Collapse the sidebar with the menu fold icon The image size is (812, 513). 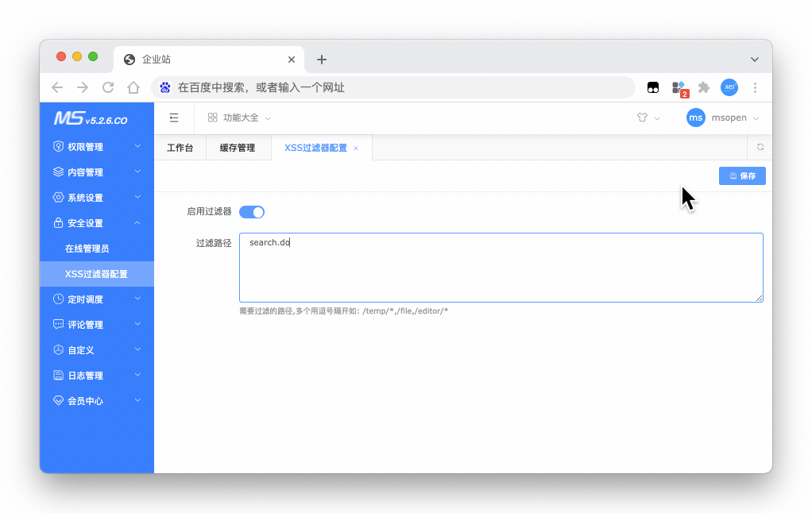174,118
